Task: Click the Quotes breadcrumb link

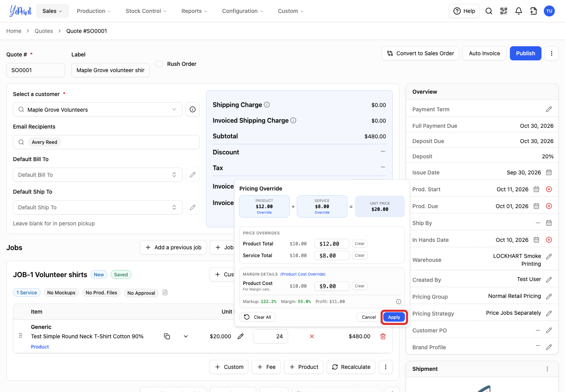Action: tap(44, 31)
